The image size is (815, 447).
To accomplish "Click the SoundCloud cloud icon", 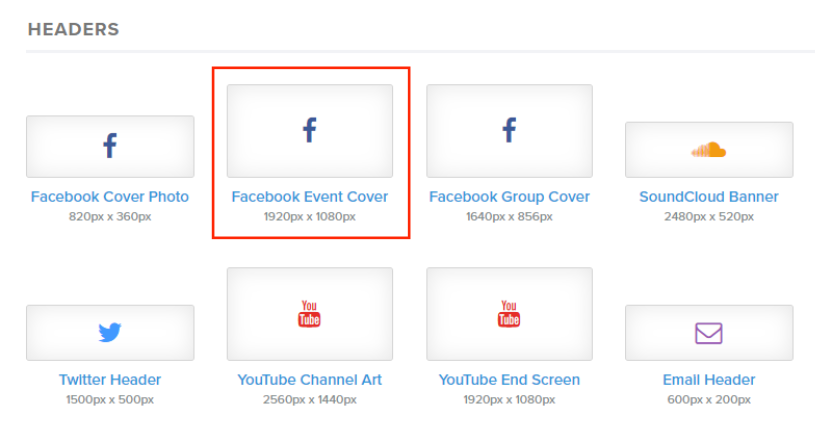I will point(708,150).
